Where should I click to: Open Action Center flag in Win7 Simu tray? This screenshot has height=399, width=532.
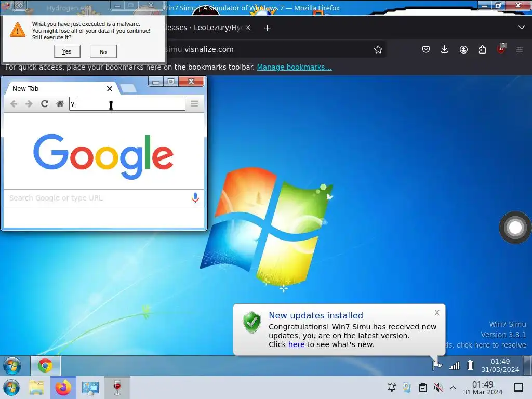(x=437, y=365)
